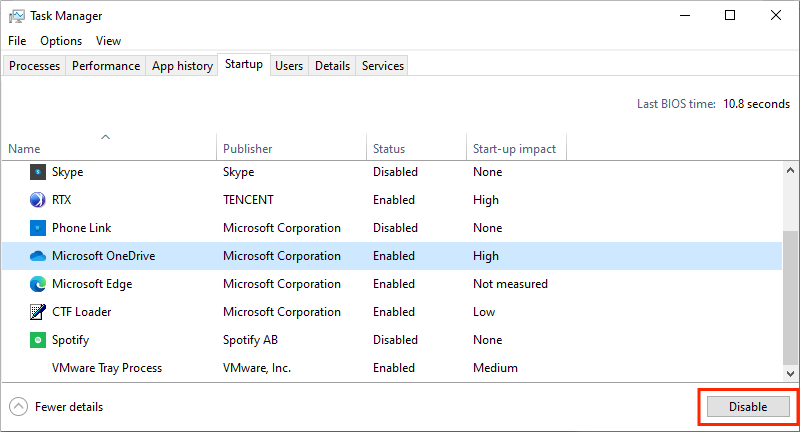
Task: Click the Microsoft Edge browser icon
Action: click(38, 284)
